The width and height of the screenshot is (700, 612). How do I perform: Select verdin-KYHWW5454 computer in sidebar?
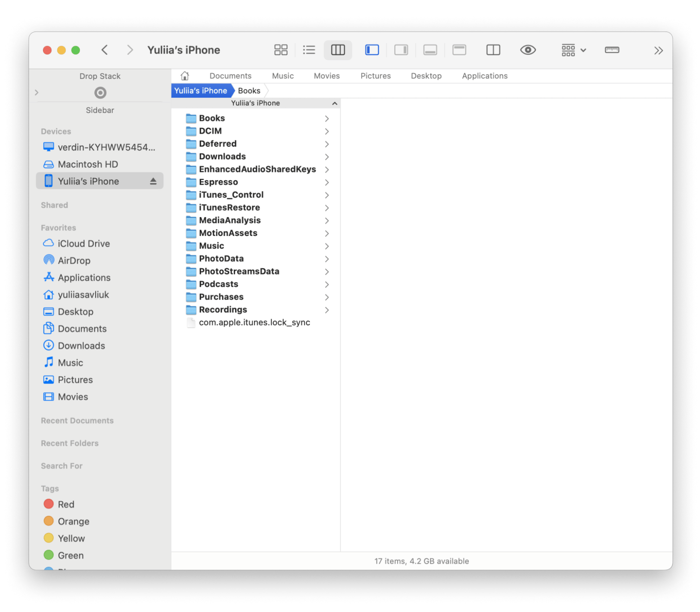click(x=100, y=147)
